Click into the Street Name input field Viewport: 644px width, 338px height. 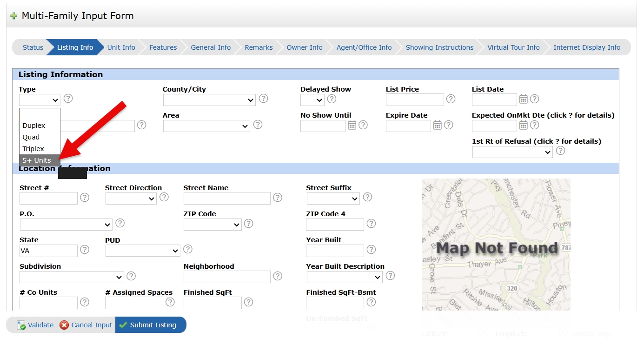(227, 199)
